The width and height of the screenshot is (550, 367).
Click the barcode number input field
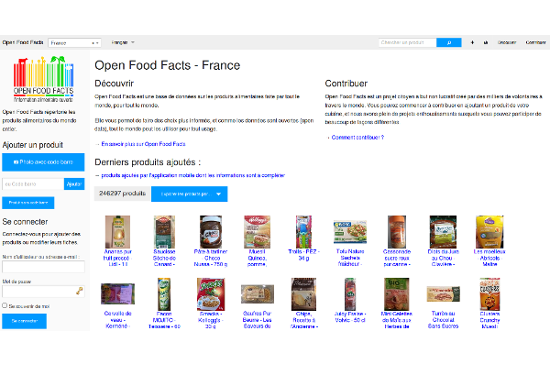(33, 184)
